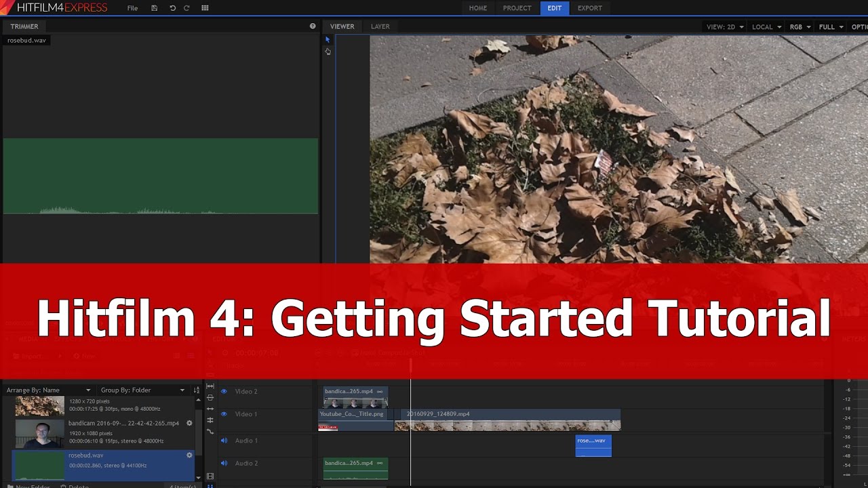This screenshot has height=488, width=868.
Task: Switch to the HOME tab
Action: tap(478, 8)
